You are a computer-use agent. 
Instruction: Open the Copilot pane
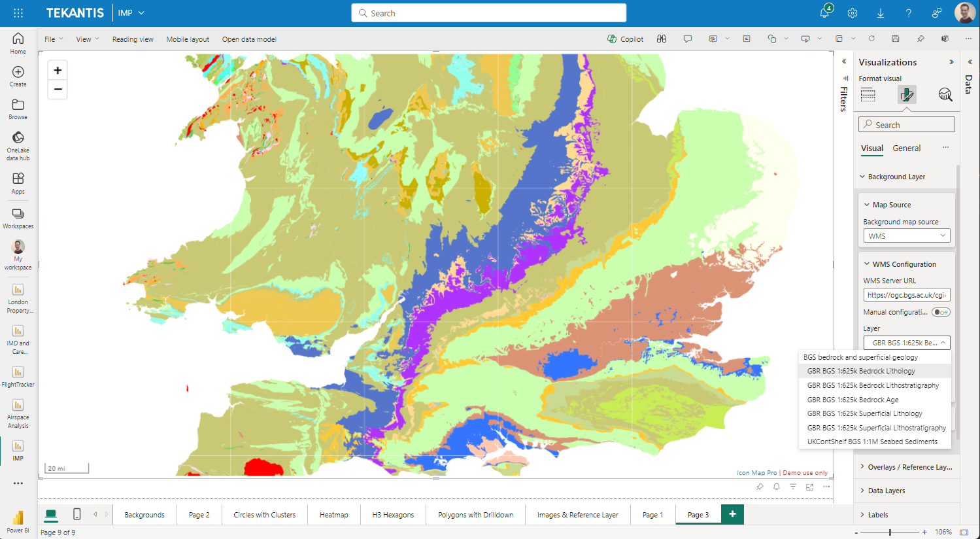tap(625, 39)
